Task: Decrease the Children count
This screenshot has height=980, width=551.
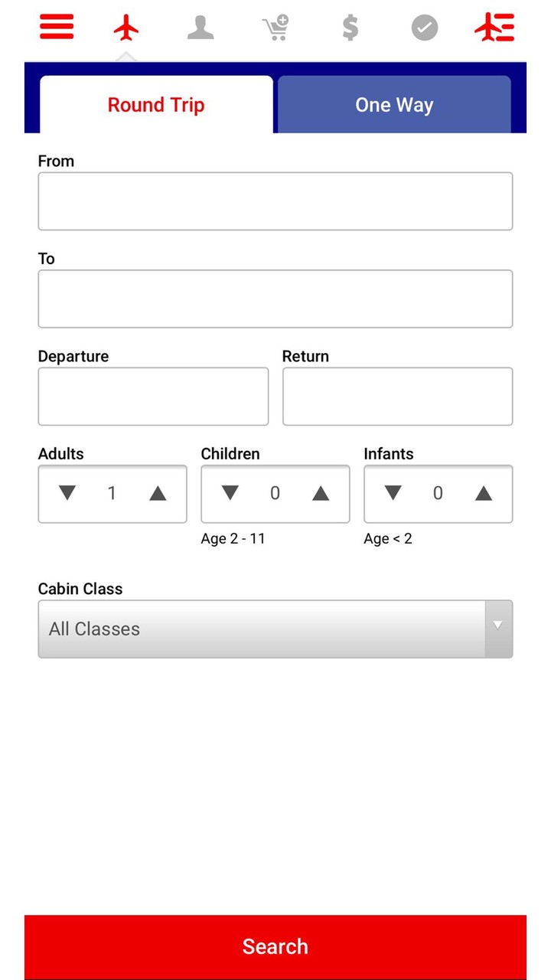Action: 230,493
